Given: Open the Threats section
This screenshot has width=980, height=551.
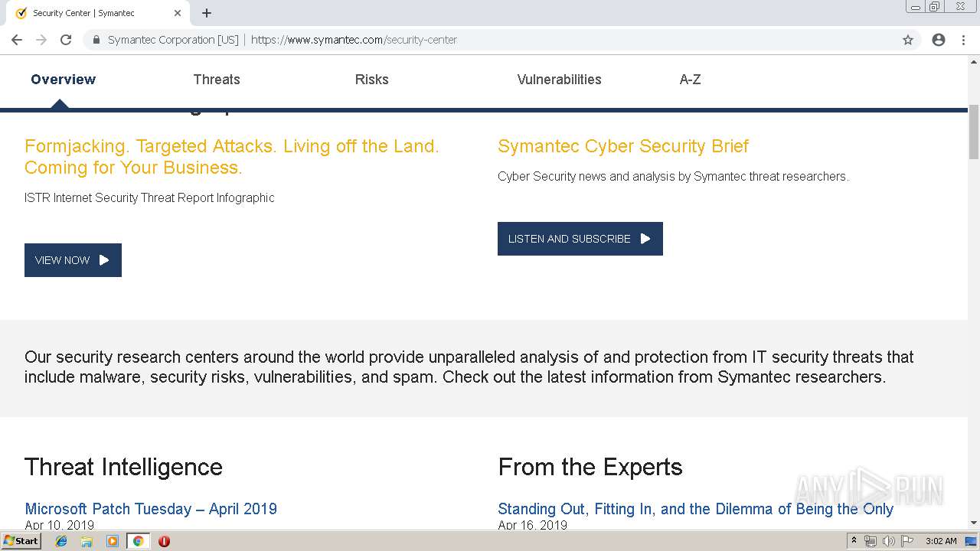Looking at the screenshot, I should (x=217, y=80).
